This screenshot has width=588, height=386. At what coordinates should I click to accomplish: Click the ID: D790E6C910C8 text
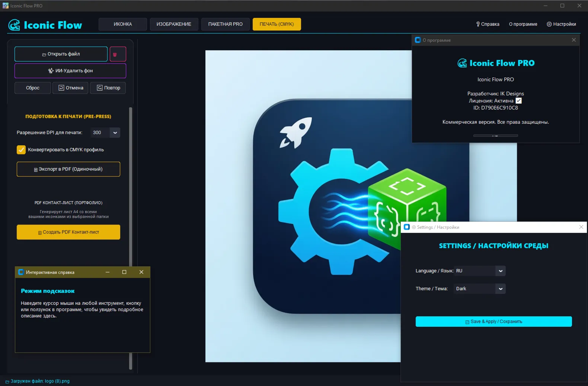tap(496, 108)
